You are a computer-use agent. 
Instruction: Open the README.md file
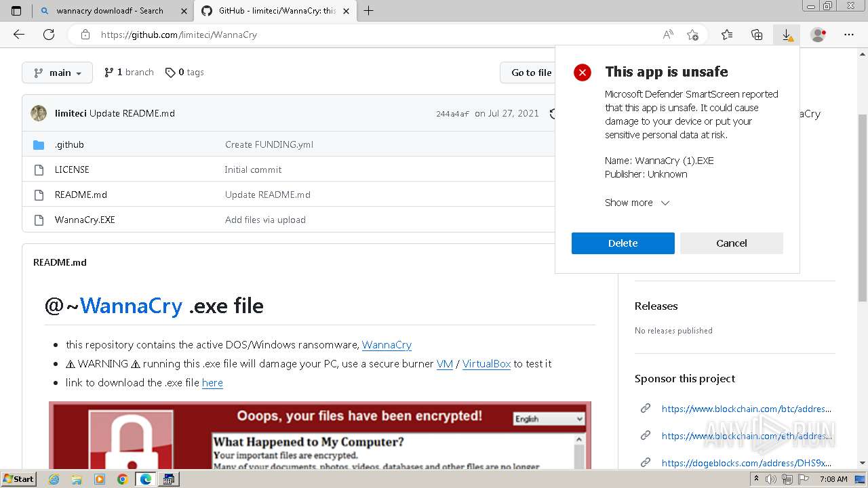pos(81,195)
